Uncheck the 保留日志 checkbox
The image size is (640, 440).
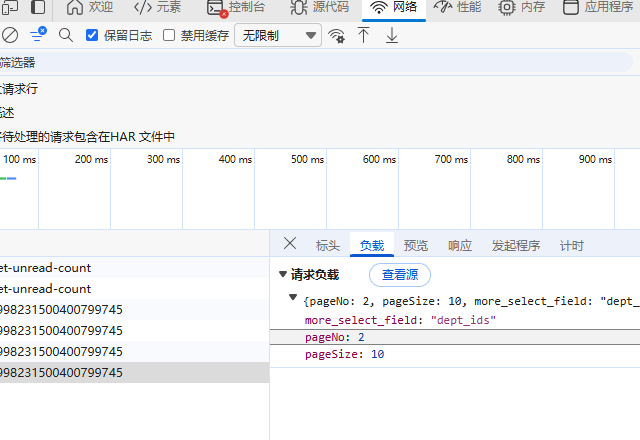[93, 36]
